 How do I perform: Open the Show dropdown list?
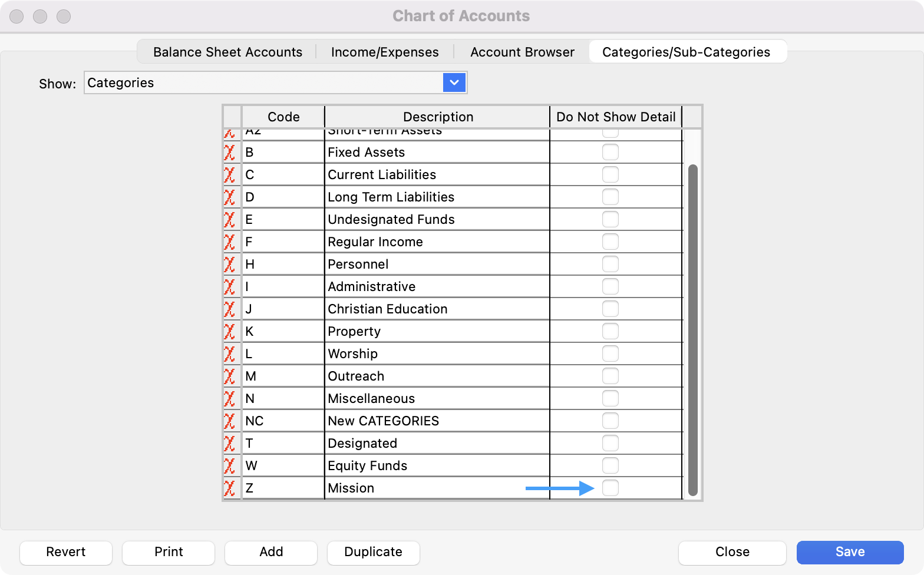[x=454, y=82]
